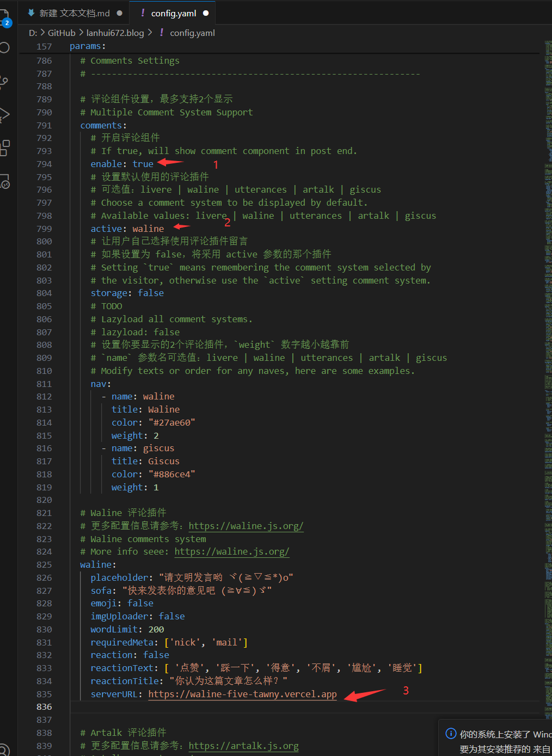
Task: Open the waline-five-tawny.vercel.app server URL
Action: pyautogui.click(x=242, y=694)
